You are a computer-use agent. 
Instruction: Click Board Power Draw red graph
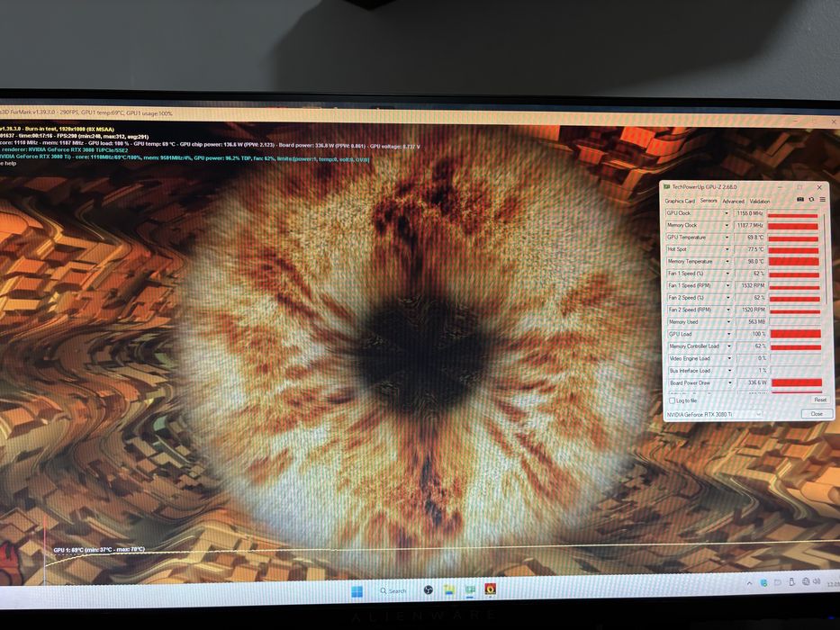coord(796,382)
